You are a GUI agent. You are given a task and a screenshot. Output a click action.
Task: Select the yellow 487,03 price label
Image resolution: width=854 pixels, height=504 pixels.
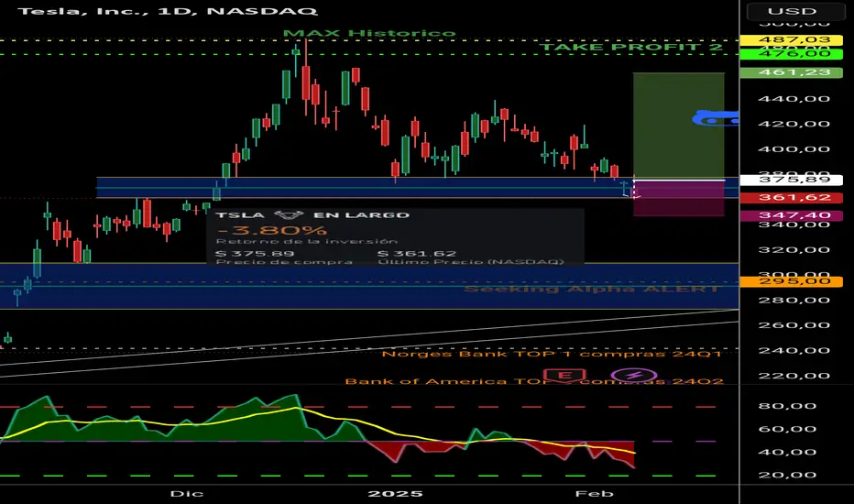[792, 39]
